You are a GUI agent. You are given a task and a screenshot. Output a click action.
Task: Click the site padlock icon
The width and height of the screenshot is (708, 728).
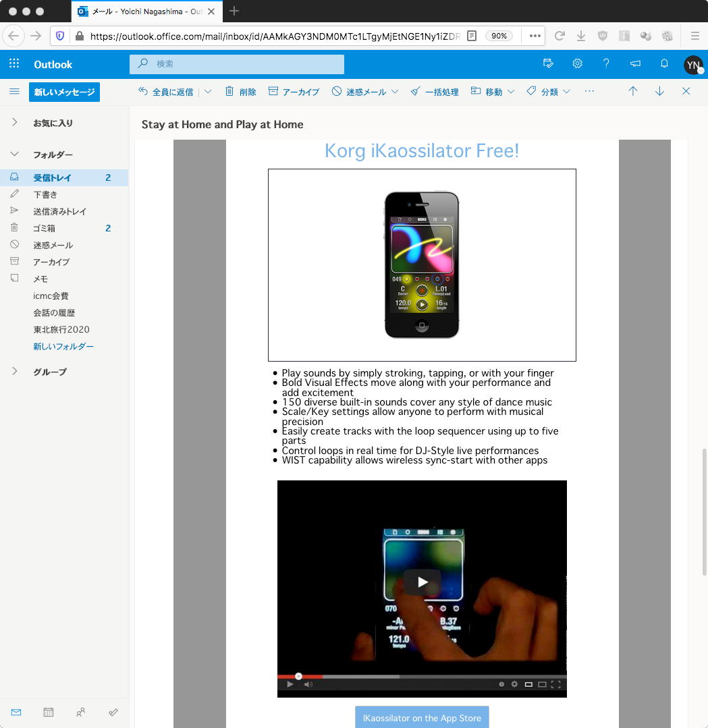coord(80,36)
